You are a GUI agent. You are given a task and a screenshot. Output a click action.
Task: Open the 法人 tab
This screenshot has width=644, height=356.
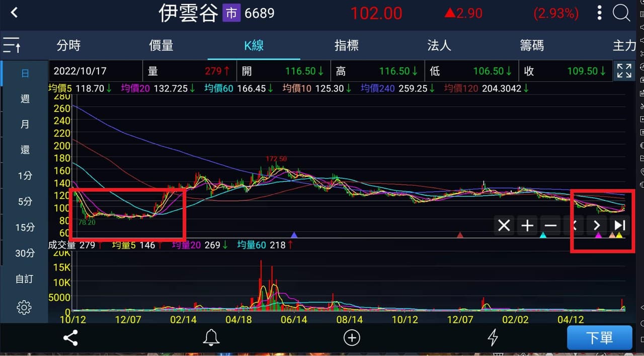click(x=439, y=46)
